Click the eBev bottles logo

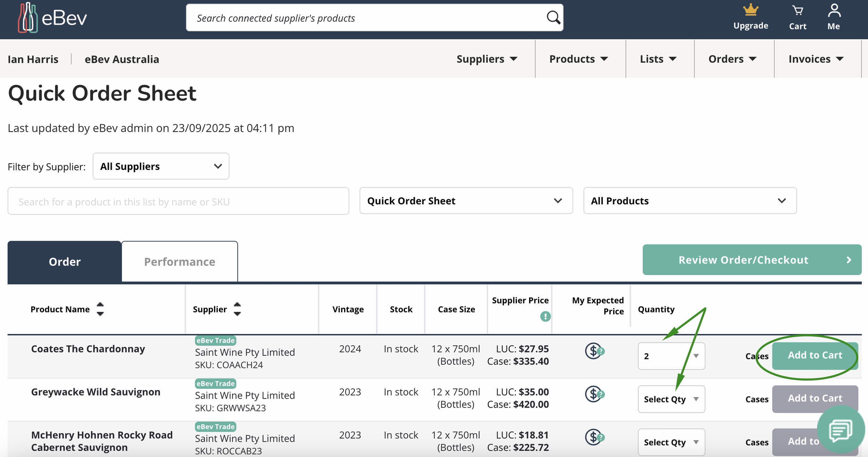pos(28,18)
